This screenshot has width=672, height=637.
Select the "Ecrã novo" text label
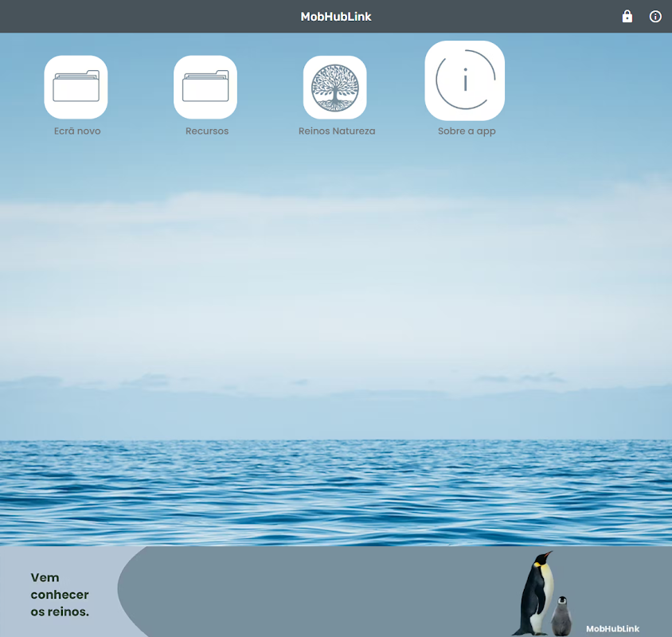77,131
